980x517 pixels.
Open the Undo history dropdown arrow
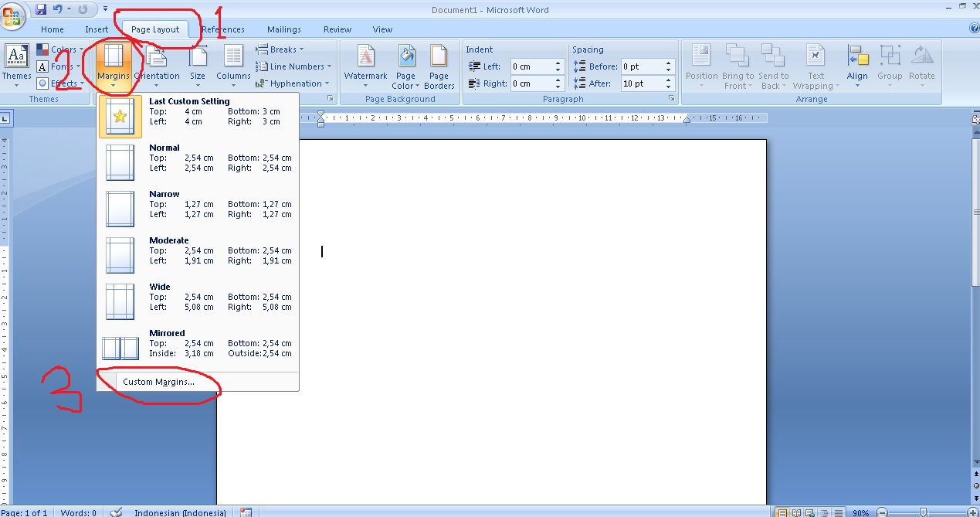(x=69, y=9)
